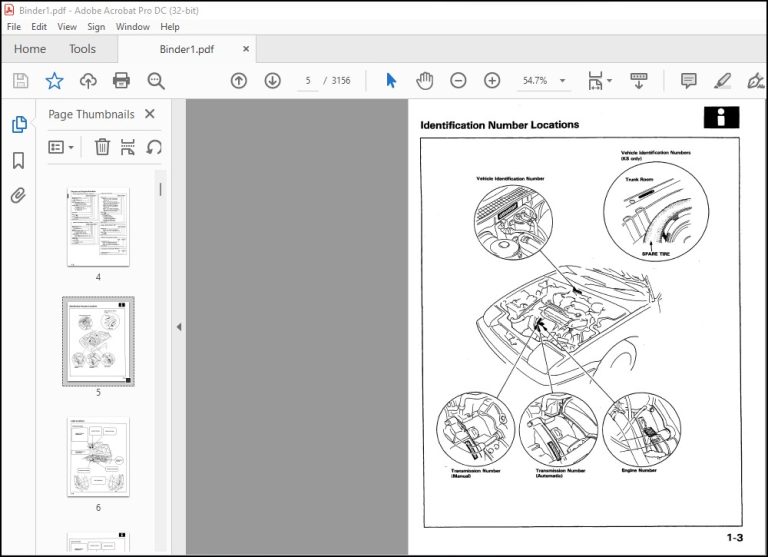Screen dimensions: 768x557
Task: Collapse the navigation pane arrow
Action: click(x=179, y=326)
